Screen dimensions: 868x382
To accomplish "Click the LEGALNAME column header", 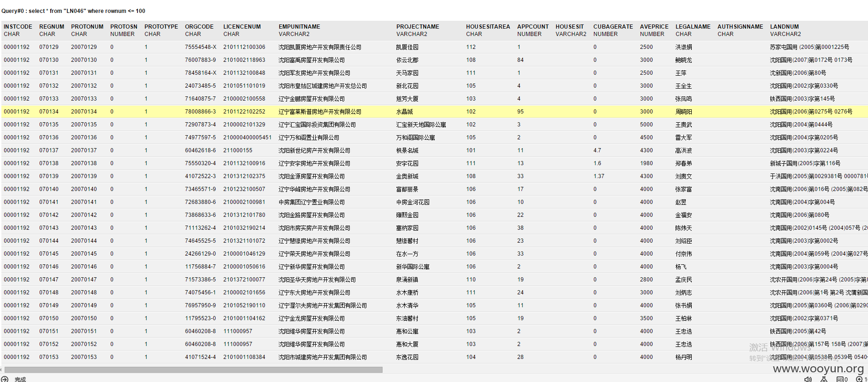I will (x=693, y=27).
